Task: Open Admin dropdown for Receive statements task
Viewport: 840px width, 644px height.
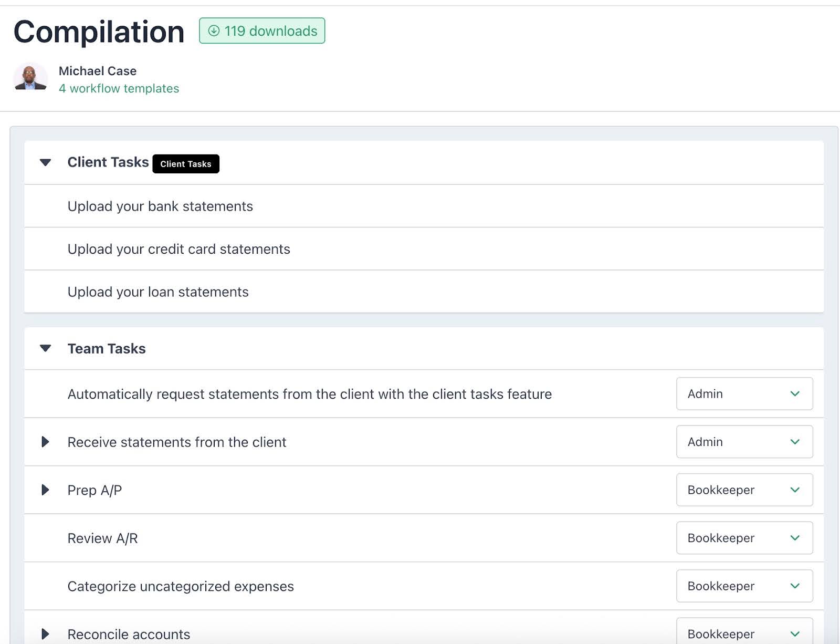Action: (744, 442)
